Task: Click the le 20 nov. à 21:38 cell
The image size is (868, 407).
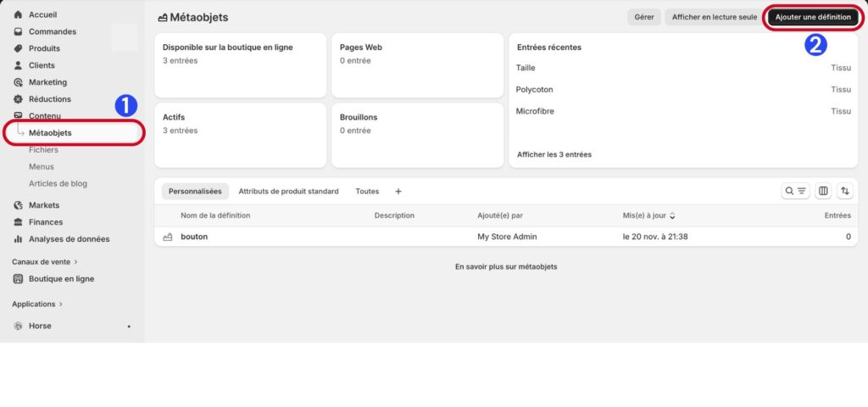Action: [x=655, y=237]
